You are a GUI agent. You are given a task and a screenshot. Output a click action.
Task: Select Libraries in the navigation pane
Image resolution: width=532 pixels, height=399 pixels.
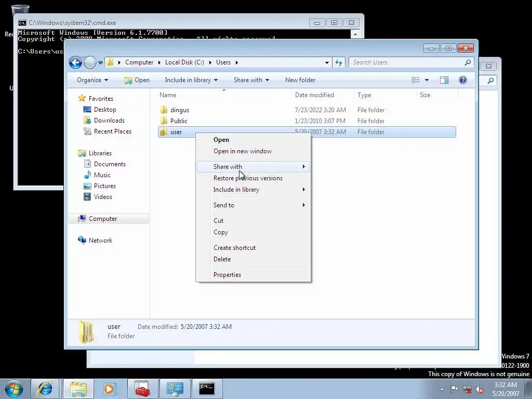point(100,153)
